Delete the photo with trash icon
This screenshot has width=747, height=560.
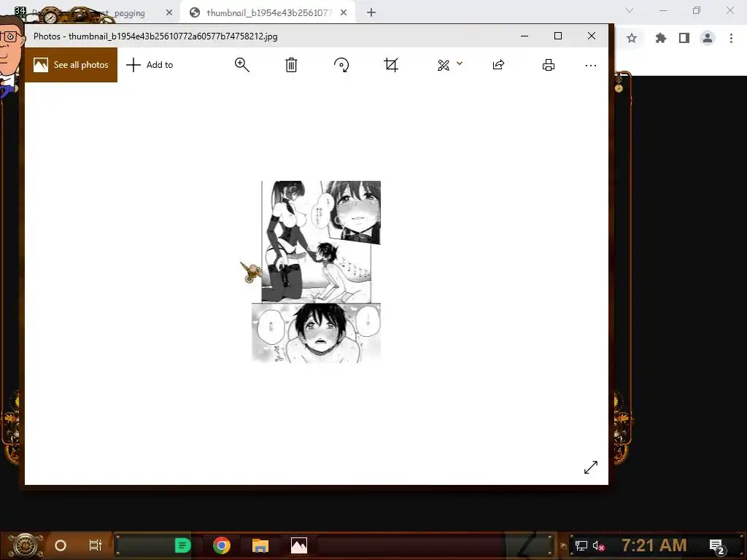[291, 65]
